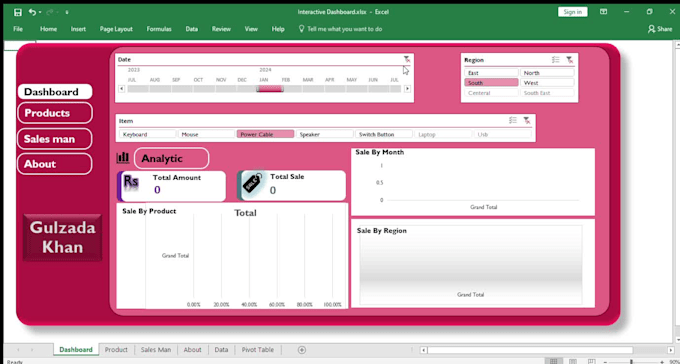Click the Sign in button

572,12
